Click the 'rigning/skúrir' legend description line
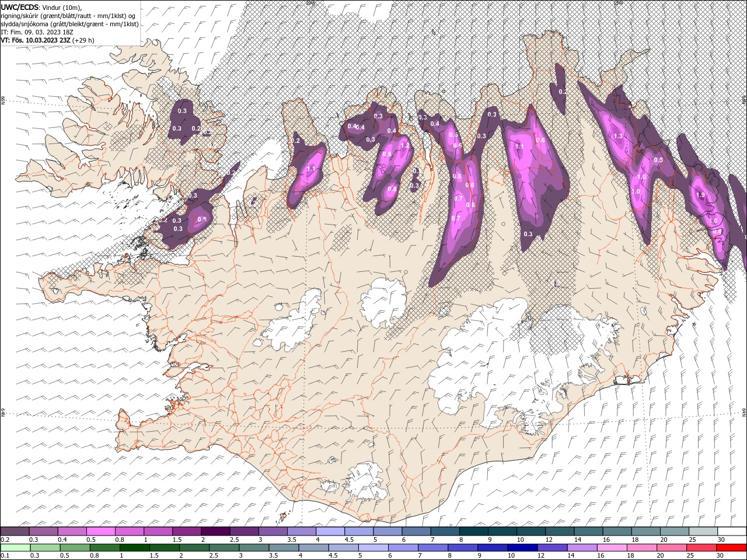Screen dimensions: 747x560 click(x=68, y=16)
